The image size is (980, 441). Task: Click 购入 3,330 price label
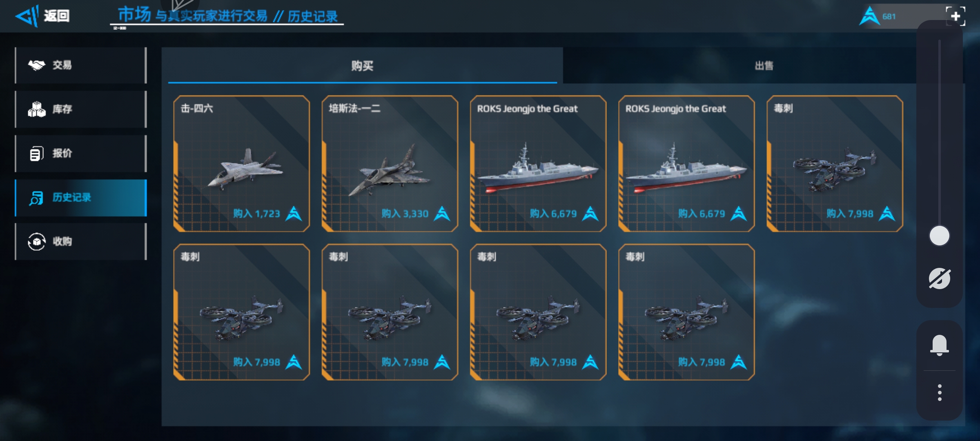point(405,214)
